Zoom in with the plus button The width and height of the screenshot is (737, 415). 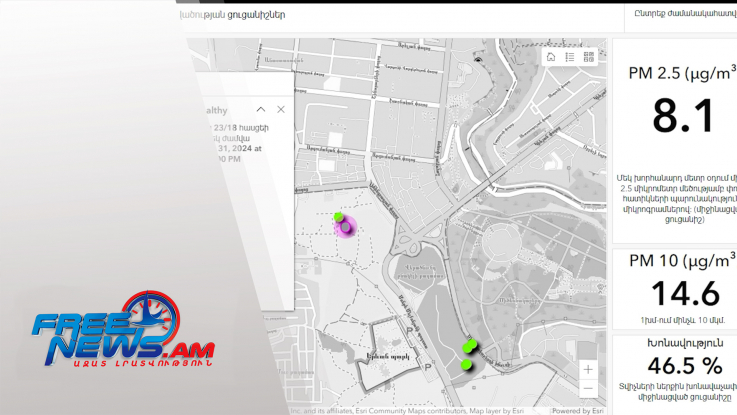[x=588, y=369]
